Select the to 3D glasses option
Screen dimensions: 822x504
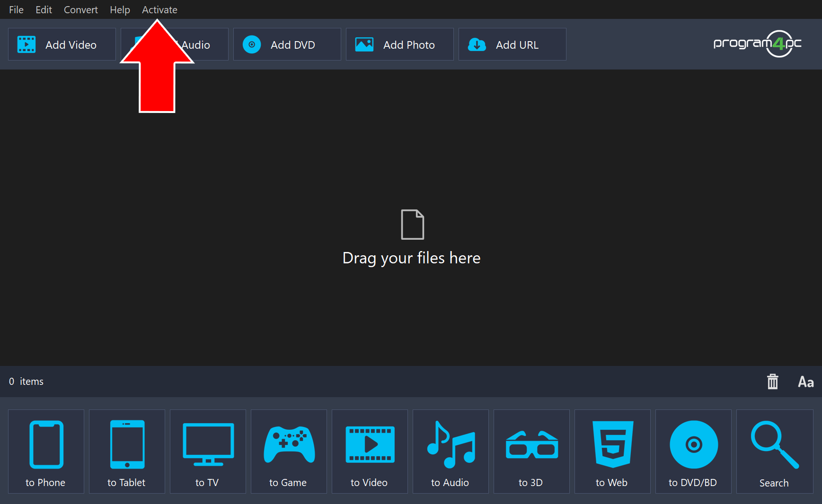531,452
